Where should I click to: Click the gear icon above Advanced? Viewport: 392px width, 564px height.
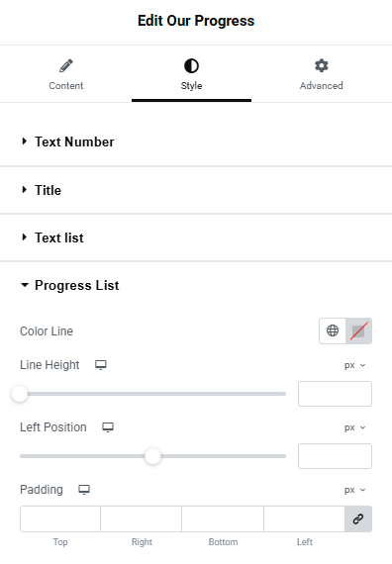[x=321, y=66]
